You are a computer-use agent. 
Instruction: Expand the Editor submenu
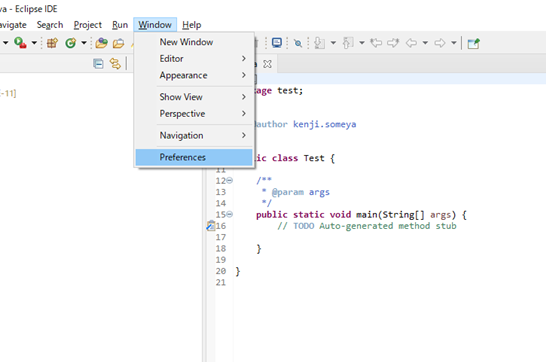(194, 58)
